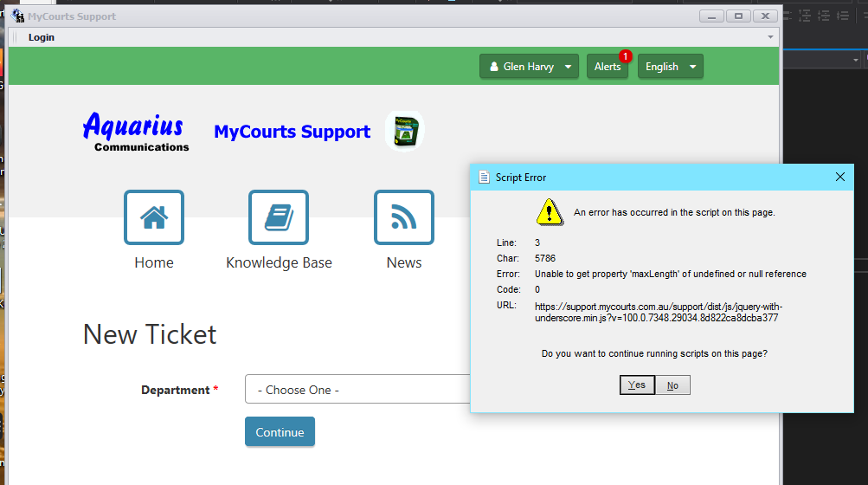868x485 pixels.
Task: Click the red alerts notification badge
Action: point(626,56)
